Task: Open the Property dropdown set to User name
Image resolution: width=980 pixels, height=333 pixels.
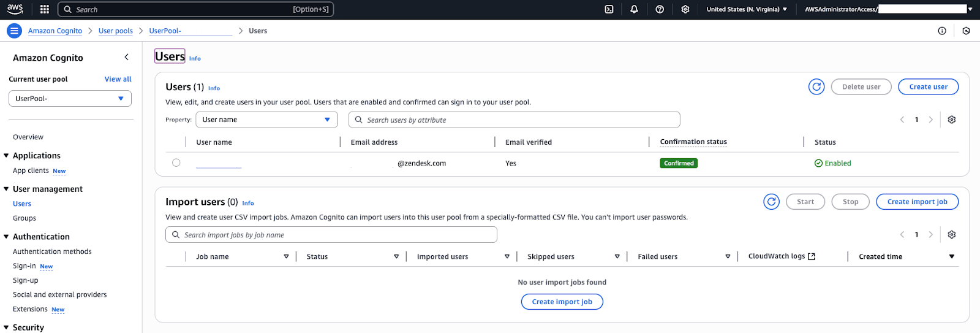Action: coord(266,120)
